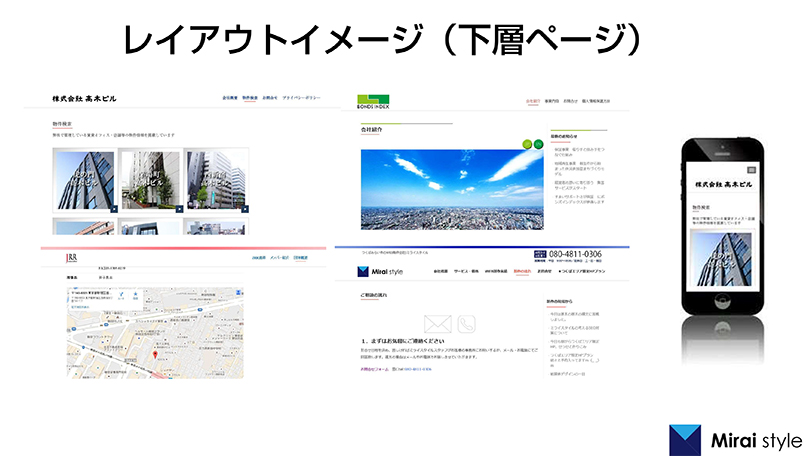Click the blue sky cityscape banner image
Image resolution: width=811 pixels, height=456 pixels.
452,189
